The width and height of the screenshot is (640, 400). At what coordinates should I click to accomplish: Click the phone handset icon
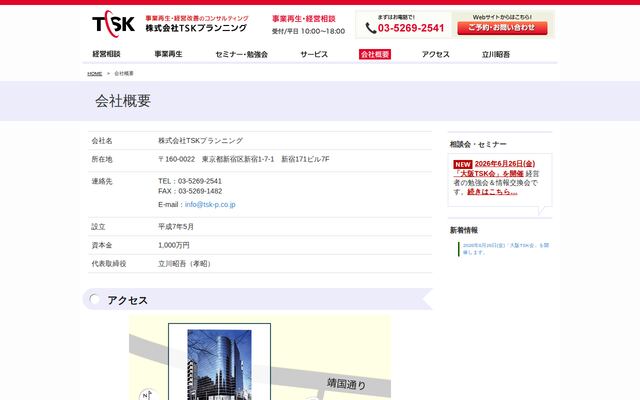(371, 28)
